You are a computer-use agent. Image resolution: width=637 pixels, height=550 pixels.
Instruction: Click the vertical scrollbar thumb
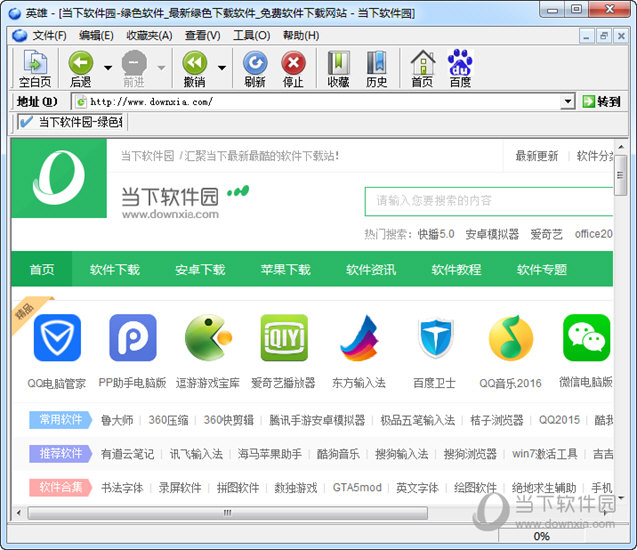(x=620, y=175)
